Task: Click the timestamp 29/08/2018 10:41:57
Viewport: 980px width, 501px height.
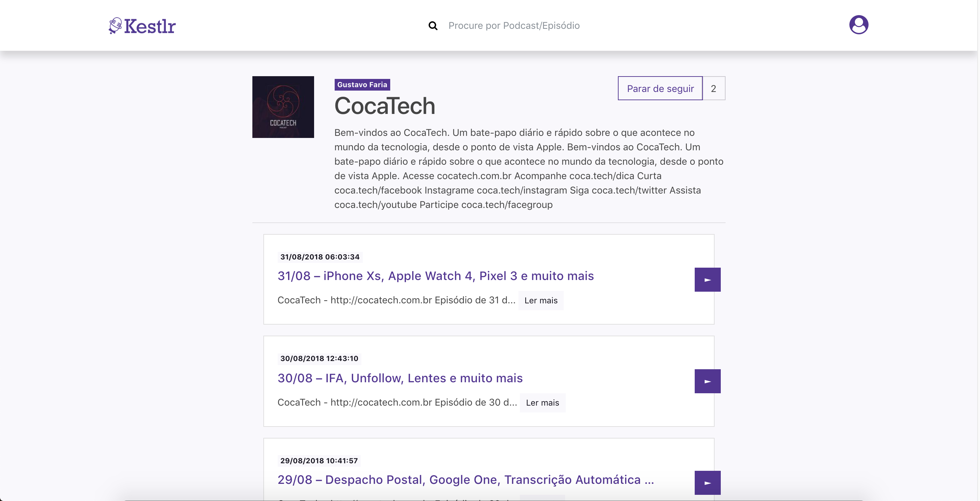Action: pos(319,461)
